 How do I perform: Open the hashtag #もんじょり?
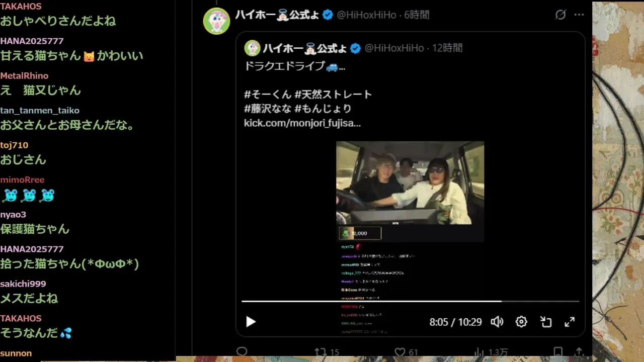(324, 109)
